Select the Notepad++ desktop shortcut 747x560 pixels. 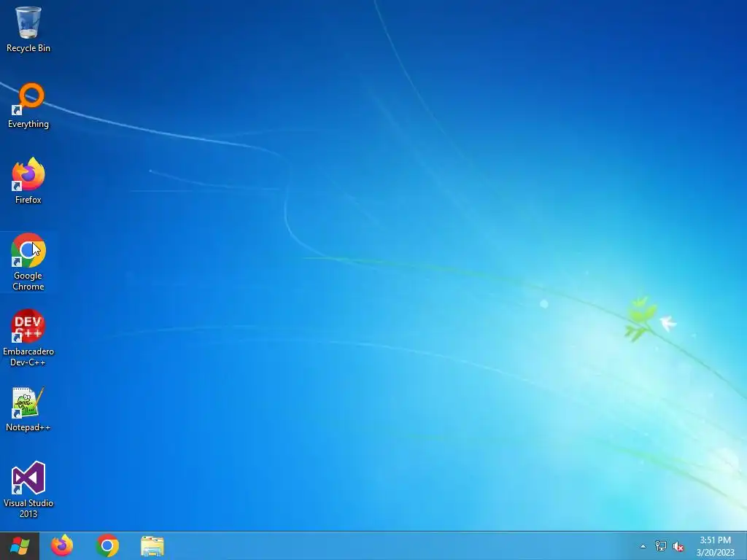tap(28, 410)
